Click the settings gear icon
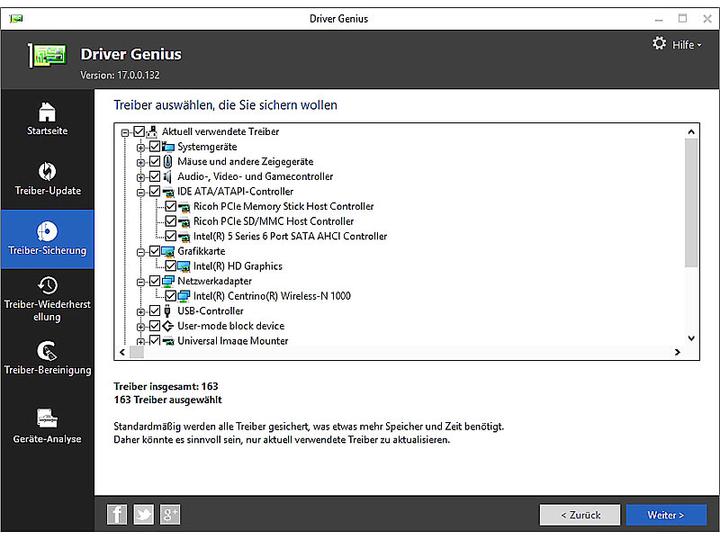 pyautogui.click(x=659, y=44)
